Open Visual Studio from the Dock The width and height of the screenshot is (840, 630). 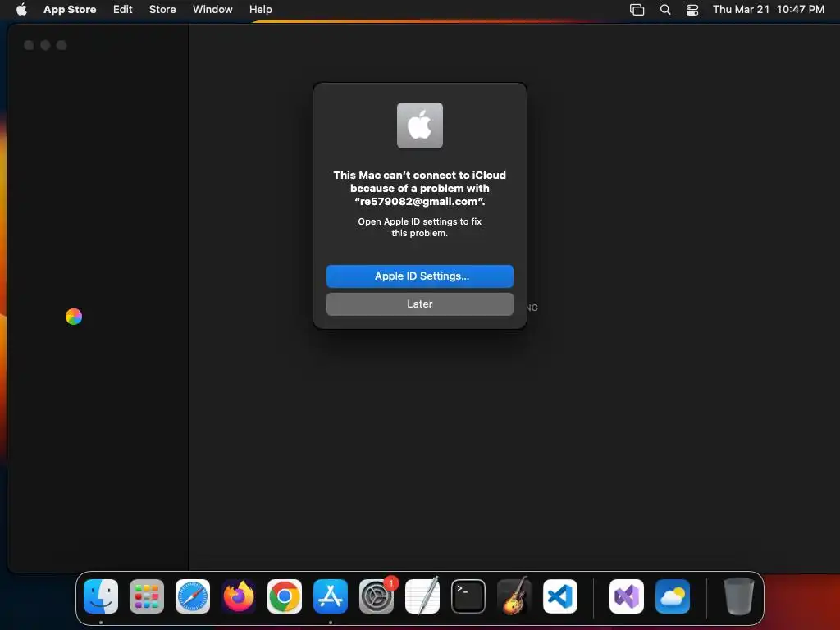click(x=627, y=596)
